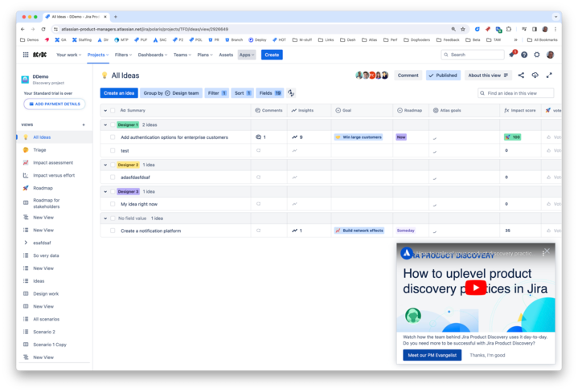Focus Find an idea in this view field
578x392 pixels.
(x=516, y=93)
